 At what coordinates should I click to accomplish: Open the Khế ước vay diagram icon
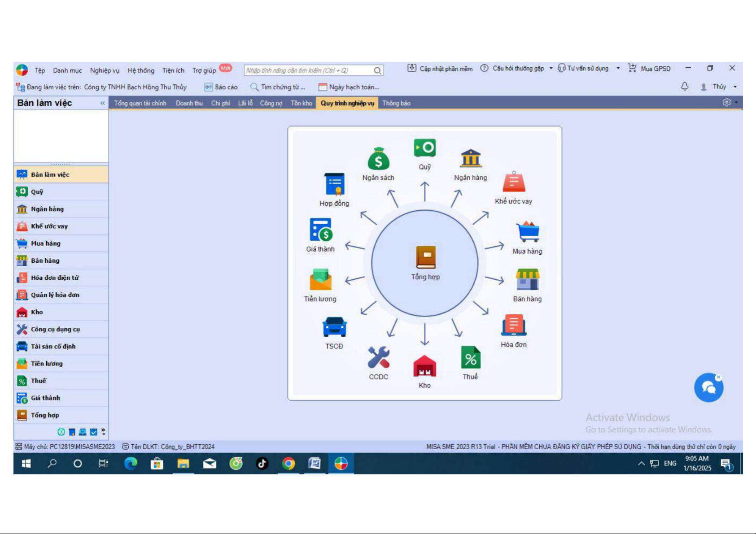tap(514, 182)
